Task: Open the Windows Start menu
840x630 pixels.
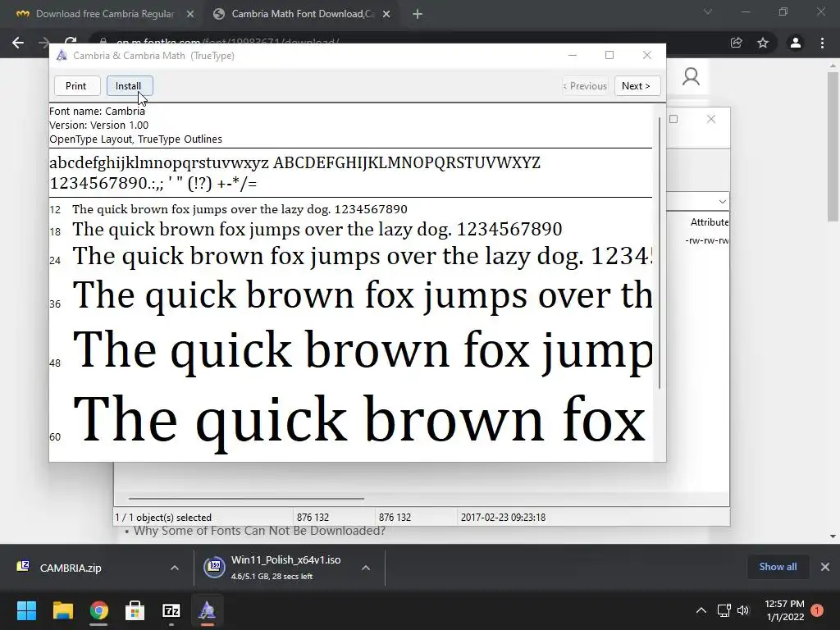Action: (26, 610)
